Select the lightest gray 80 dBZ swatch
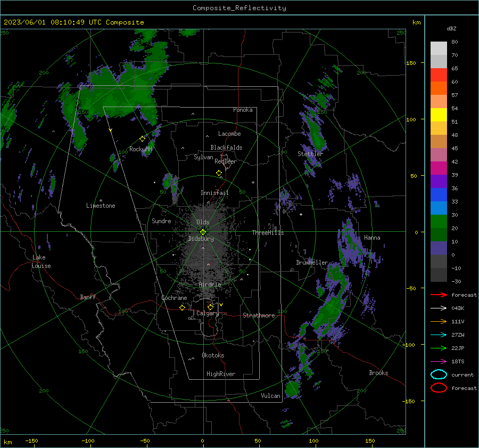 [x=439, y=48]
